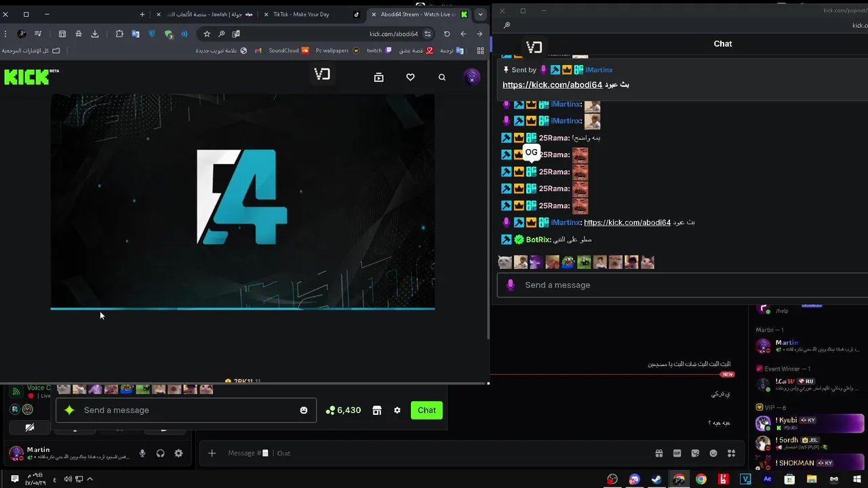Open the Discord gift icon
Screen dimensions: 868x488
click(658, 453)
